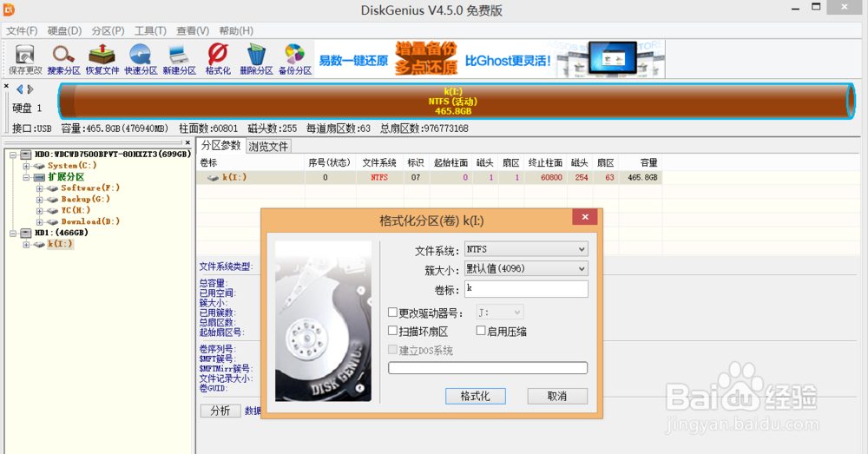Click the Format (格式化) button in dialog

point(476,396)
